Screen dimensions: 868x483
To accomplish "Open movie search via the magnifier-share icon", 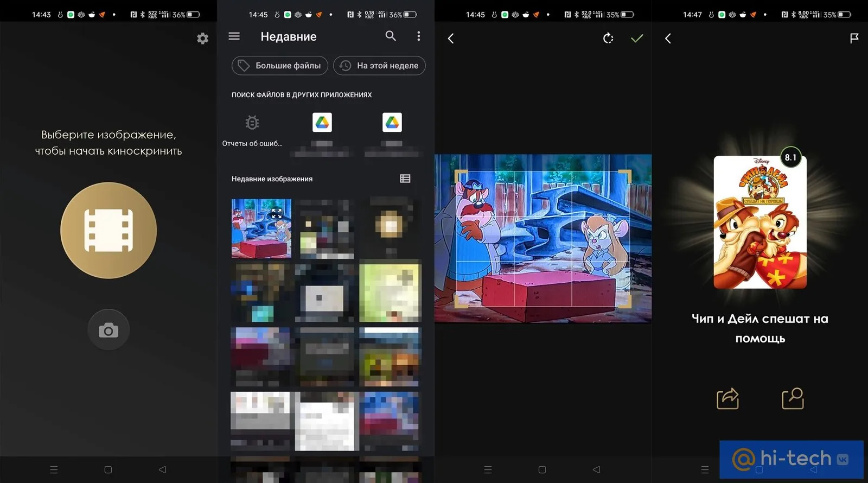I will [793, 398].
